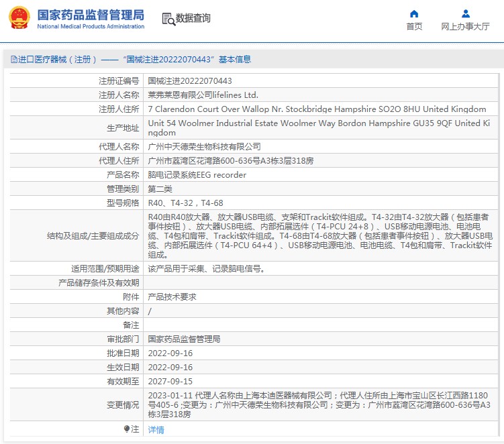Viewport: 504px width, 444px height.
Task: Click the 数据查询 label
Action: (x=193, y=18)
